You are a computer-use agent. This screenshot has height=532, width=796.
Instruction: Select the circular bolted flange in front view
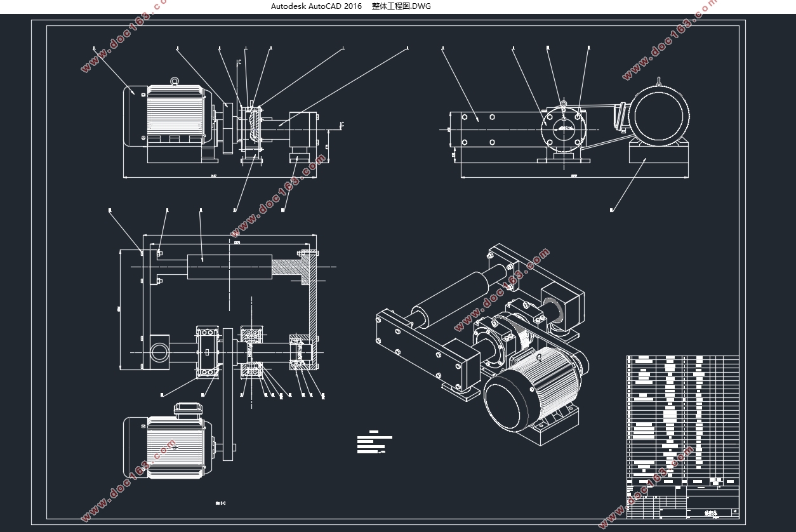click(564, 128)
